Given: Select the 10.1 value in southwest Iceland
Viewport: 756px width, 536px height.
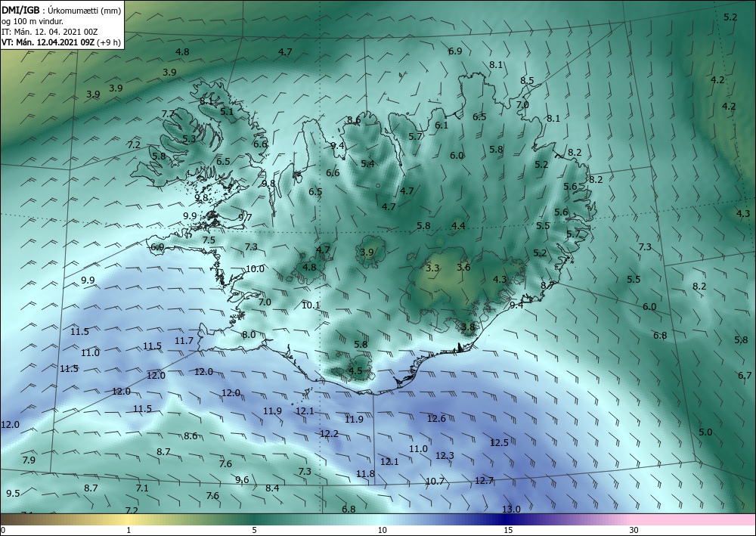Looking at the screenshot, I should pos(311,305).
